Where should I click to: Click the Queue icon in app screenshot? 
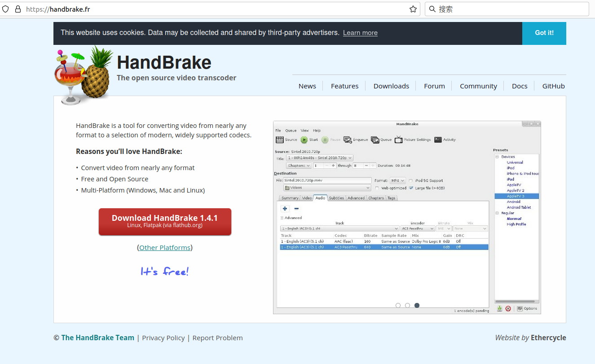pyautogui.click(x=375, y=140)
